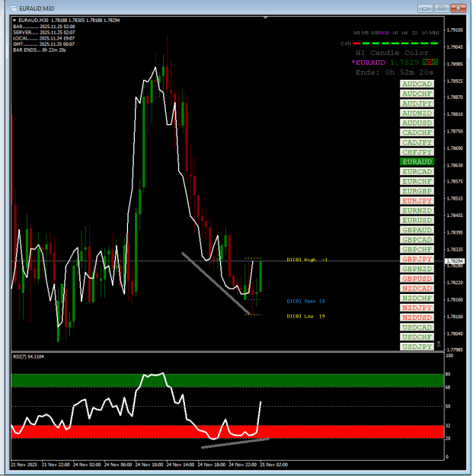Select the highlighted M30 timeframe label
Viewport: 476px width, 476px height.
385,33
